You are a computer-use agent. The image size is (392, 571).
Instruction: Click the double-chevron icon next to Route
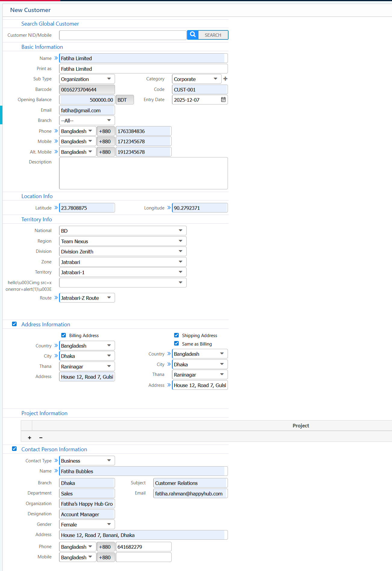click(56, 298)
